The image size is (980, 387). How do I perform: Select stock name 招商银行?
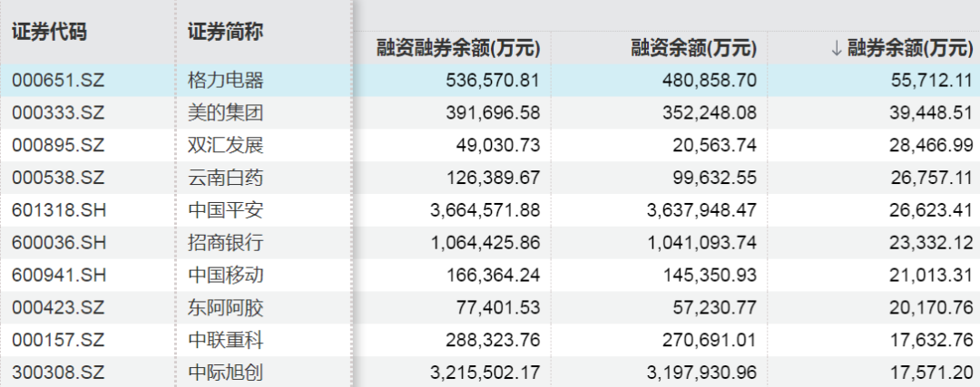pos(226,243)
